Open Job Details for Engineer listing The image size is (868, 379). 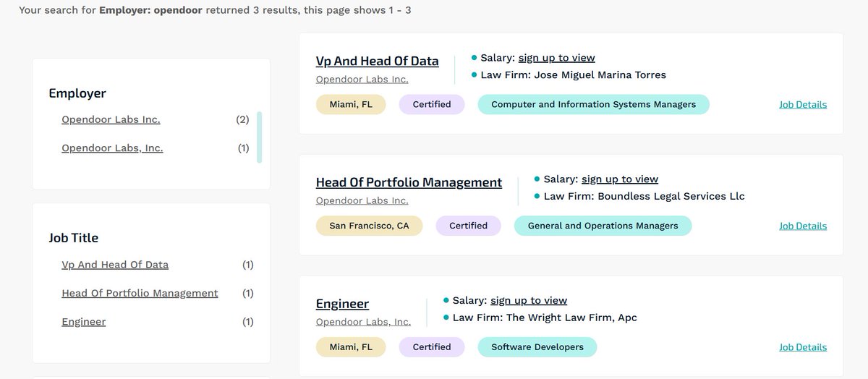[803, 347]
